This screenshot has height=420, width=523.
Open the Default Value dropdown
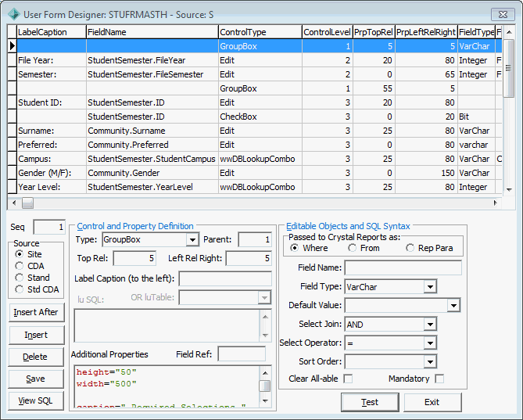[x=453, y=305]
